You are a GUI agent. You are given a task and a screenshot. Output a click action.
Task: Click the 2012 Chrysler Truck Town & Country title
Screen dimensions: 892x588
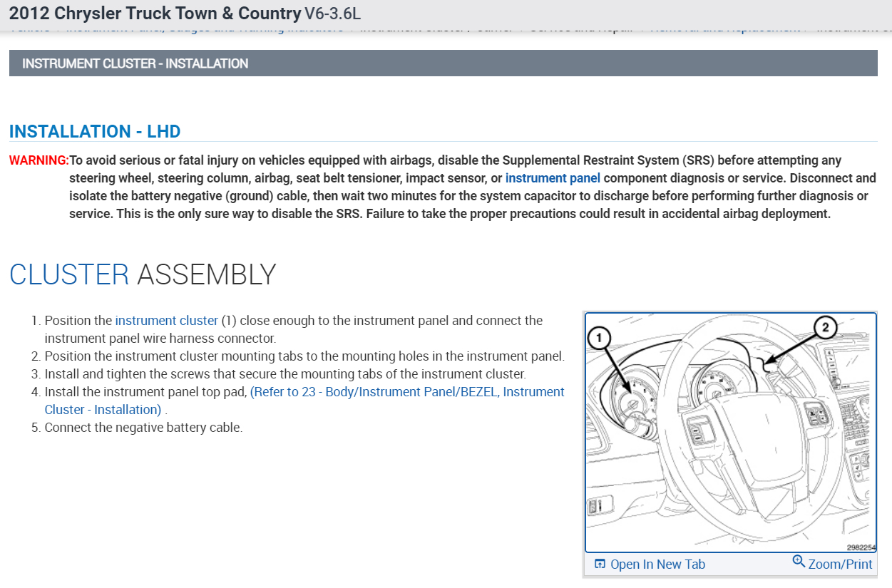pyautogui.click(x=155, y=14)
